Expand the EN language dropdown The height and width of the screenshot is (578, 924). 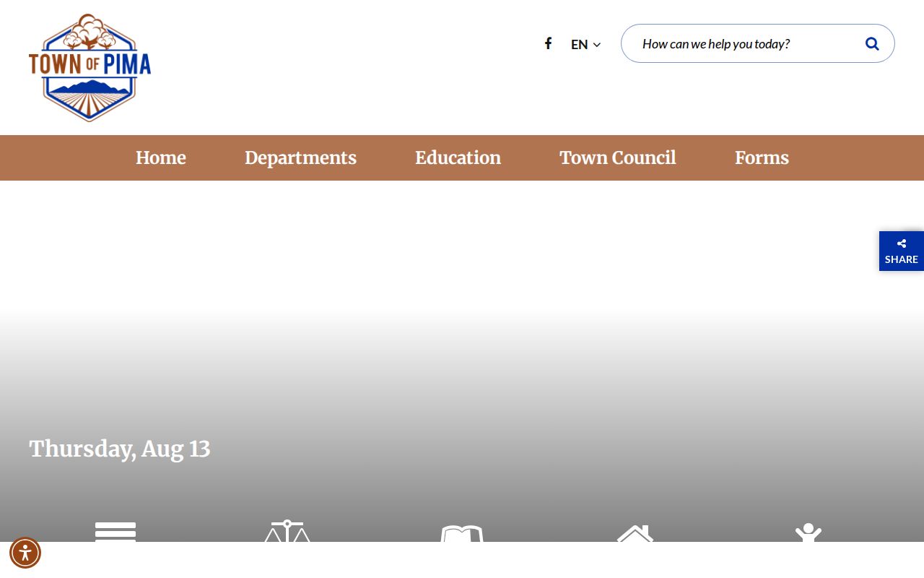[585, 44]
